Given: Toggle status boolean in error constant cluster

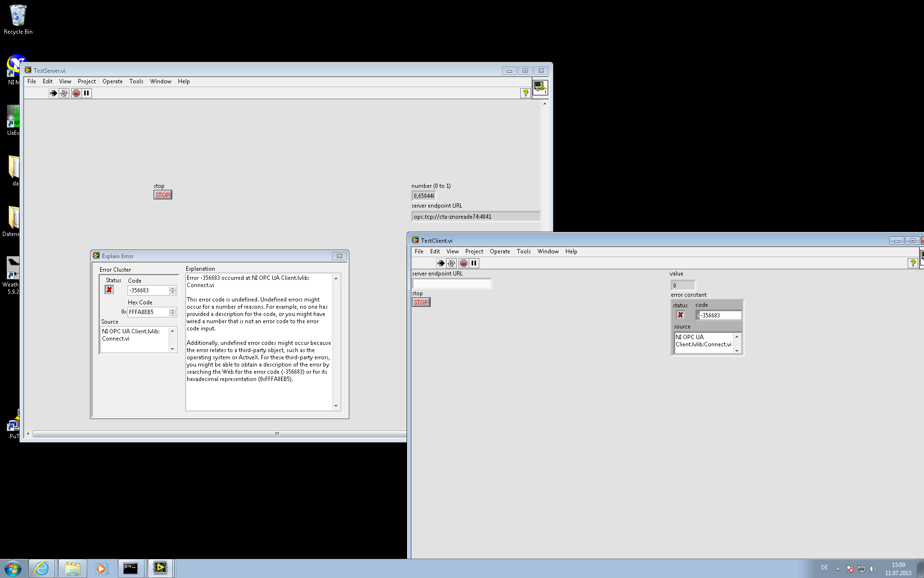Looking at the screenshot, I should (x=680, y=315).
